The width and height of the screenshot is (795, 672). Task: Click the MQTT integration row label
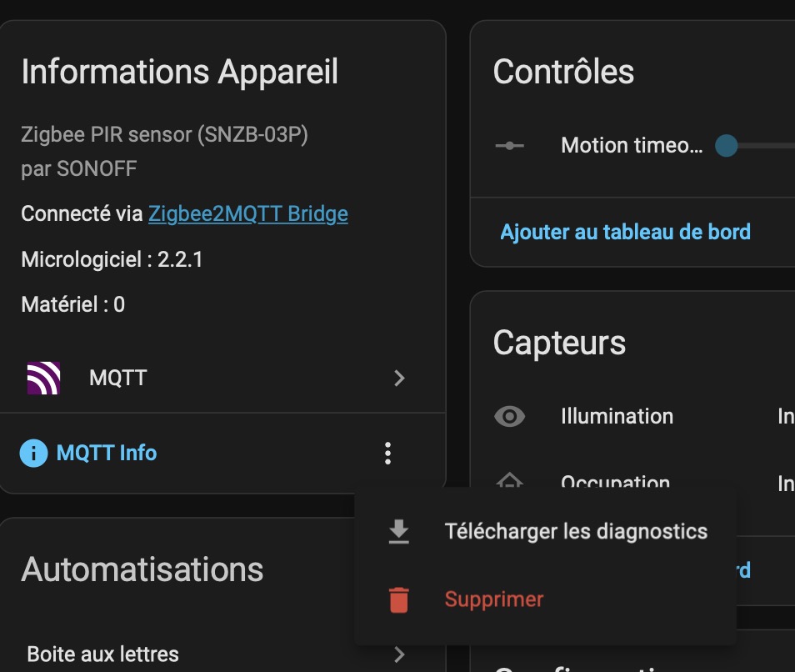pos(117,379)
